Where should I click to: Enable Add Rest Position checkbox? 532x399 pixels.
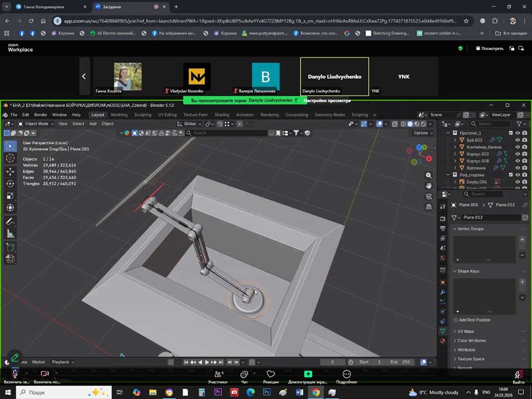tap(456, 320)
